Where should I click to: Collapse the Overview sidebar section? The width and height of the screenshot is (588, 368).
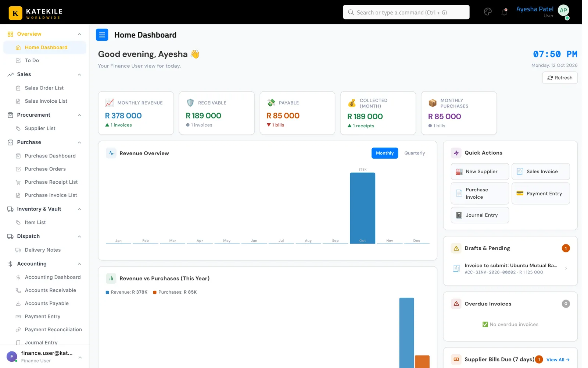coord(79,34)
